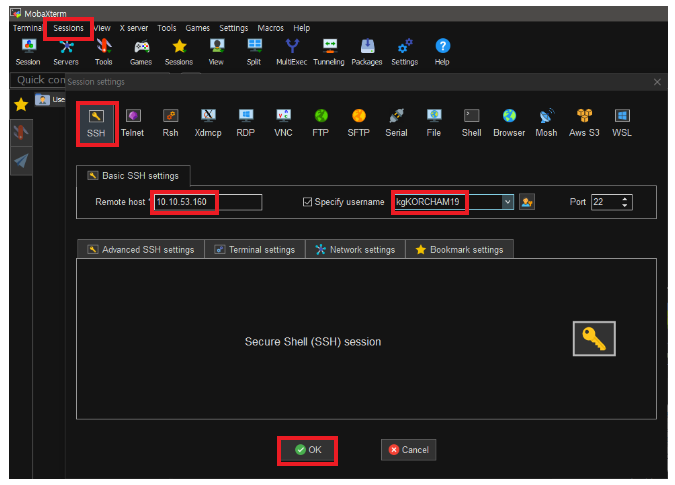Select the RDP session type
This screenshot has height=485, width=675.
click(245, 123)
